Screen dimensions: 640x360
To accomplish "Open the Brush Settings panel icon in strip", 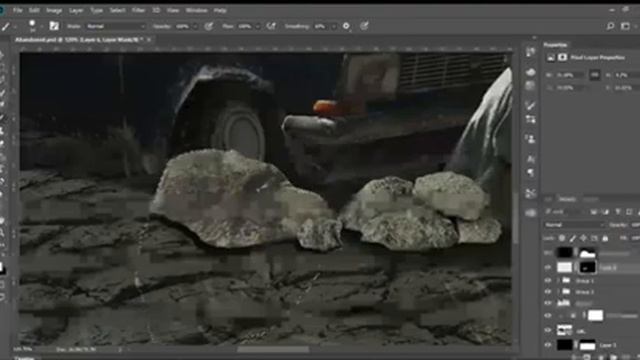I will [530, 119].
